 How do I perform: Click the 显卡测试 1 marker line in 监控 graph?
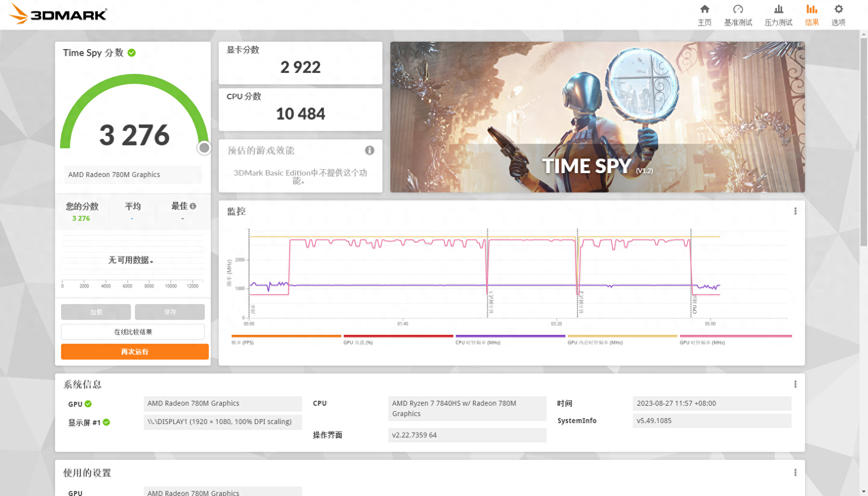[x=488, y=273]
